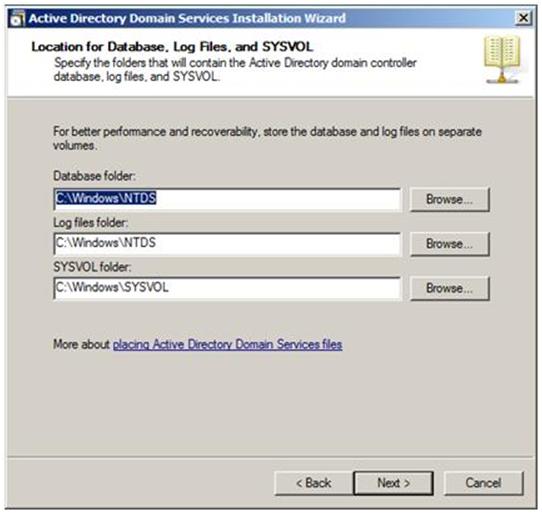Screen dimensions: 542x514
Task: Select the SYSVOL folder path field
Action: (x=227, y=288)
